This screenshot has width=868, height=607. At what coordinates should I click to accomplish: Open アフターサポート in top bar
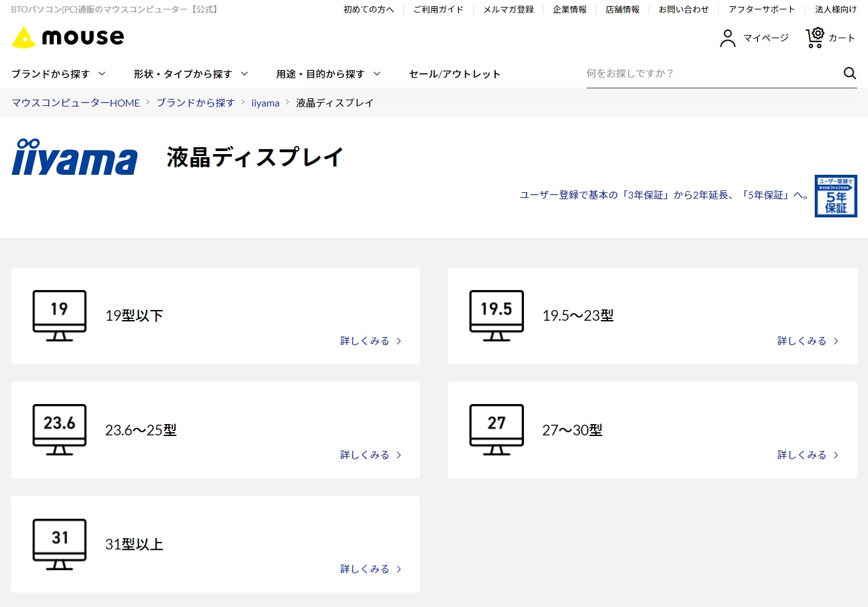(x=761, y=9)
